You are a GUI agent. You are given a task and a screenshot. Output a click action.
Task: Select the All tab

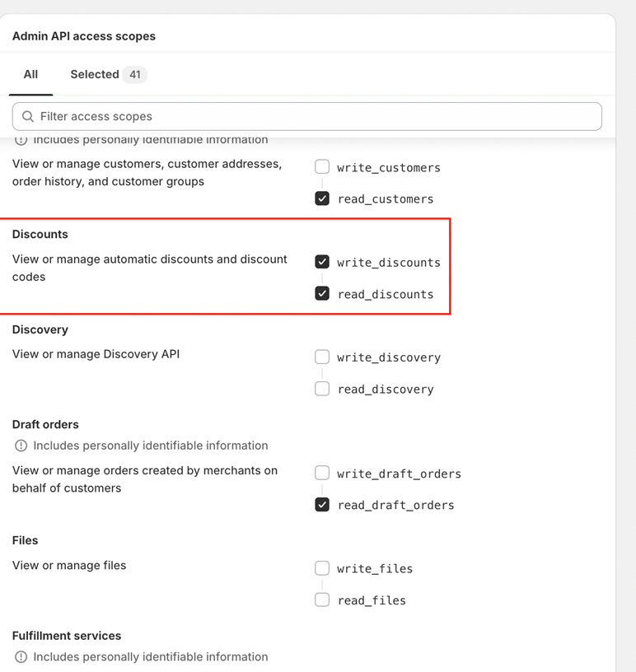pos(30,75)
